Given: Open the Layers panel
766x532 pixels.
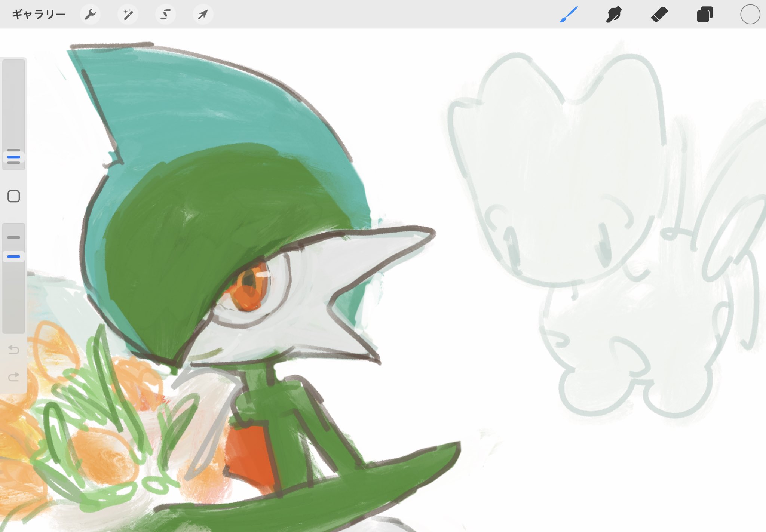Looking at the screenshot, I should [705, 15].
